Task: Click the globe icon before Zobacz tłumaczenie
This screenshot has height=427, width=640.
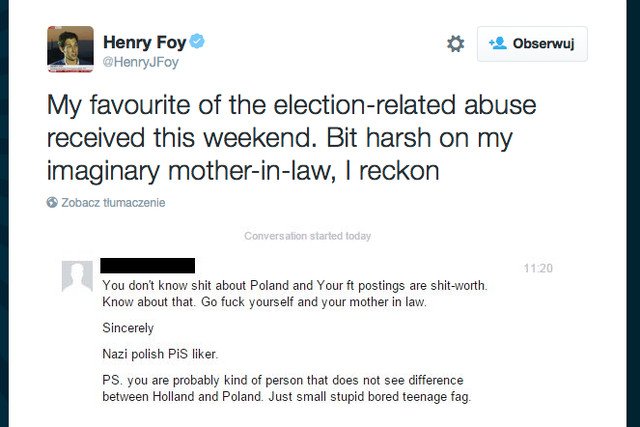Action: (52, 202)
